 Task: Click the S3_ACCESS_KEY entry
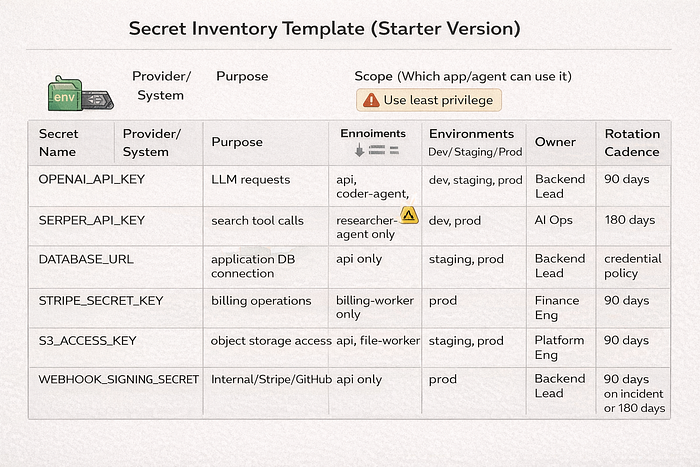tap(87, 341)
